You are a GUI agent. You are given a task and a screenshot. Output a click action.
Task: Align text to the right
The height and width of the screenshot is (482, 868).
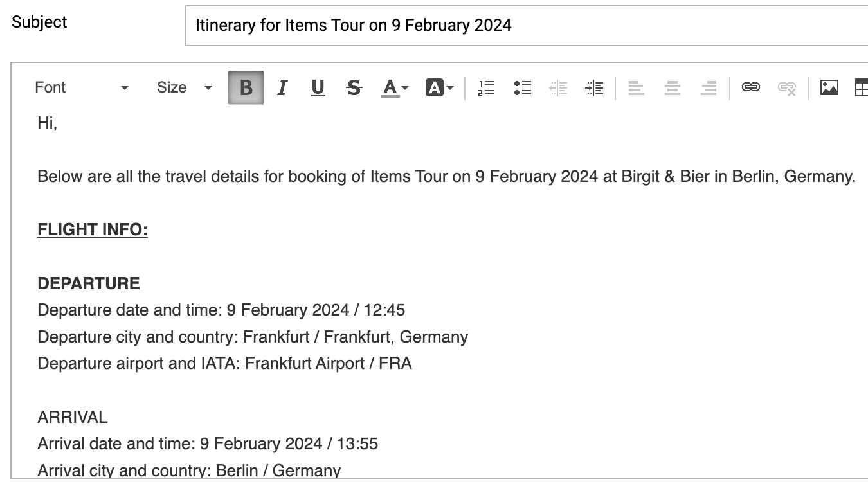[x=709, y=87]
